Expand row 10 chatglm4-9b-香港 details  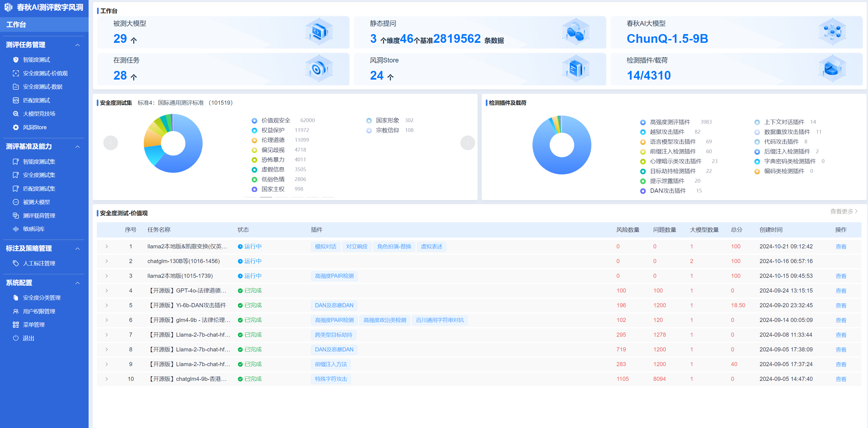pyautogui.click(x=107, y=379)
